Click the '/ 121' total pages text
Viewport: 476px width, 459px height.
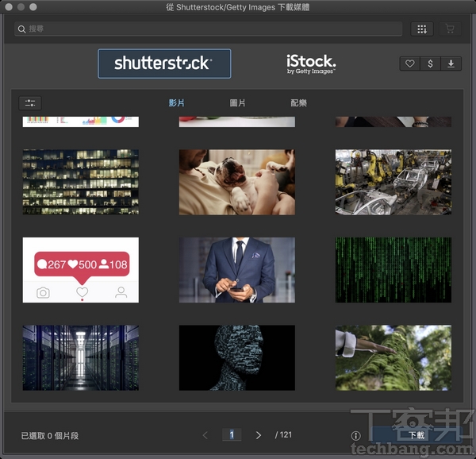[283, 434]
